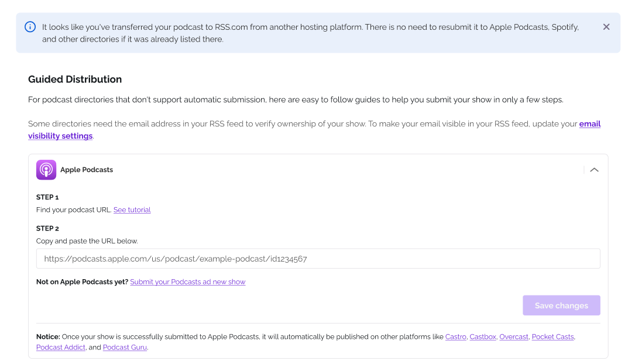
Task: Open Submit your Podcasts ad new show link
Action: [x=187, y=282]
